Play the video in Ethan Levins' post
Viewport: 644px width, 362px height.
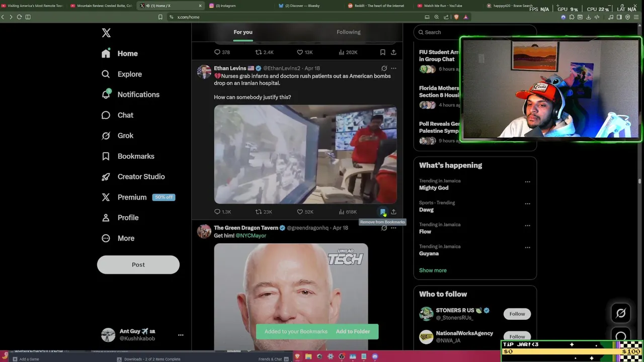point(305,154)
